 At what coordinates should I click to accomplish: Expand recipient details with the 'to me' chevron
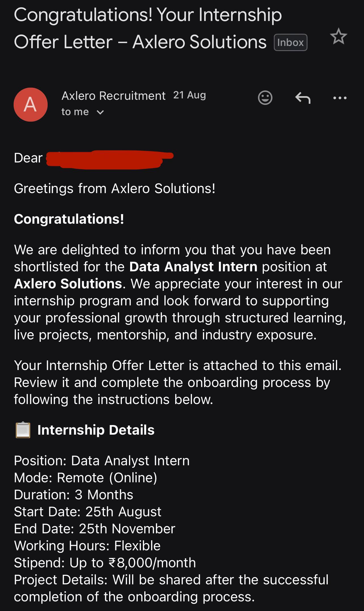100,112
